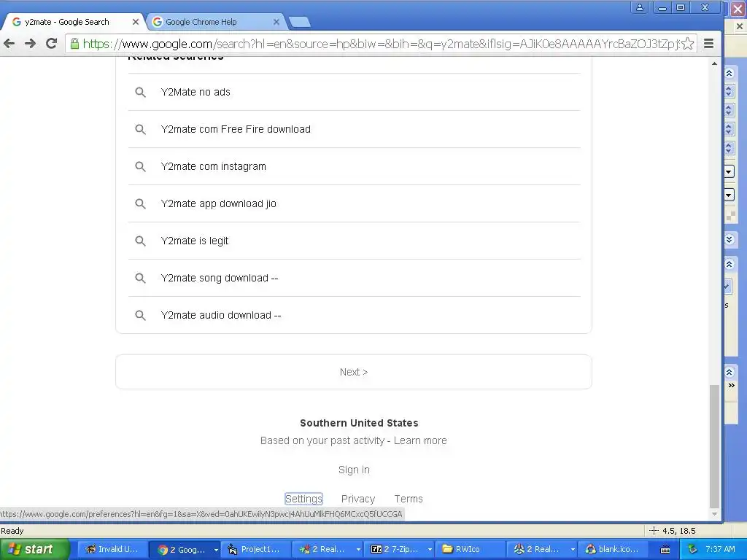The image size is (747, 560).
Task: Open the Windows start menu
Action: (x=34, y=549)
